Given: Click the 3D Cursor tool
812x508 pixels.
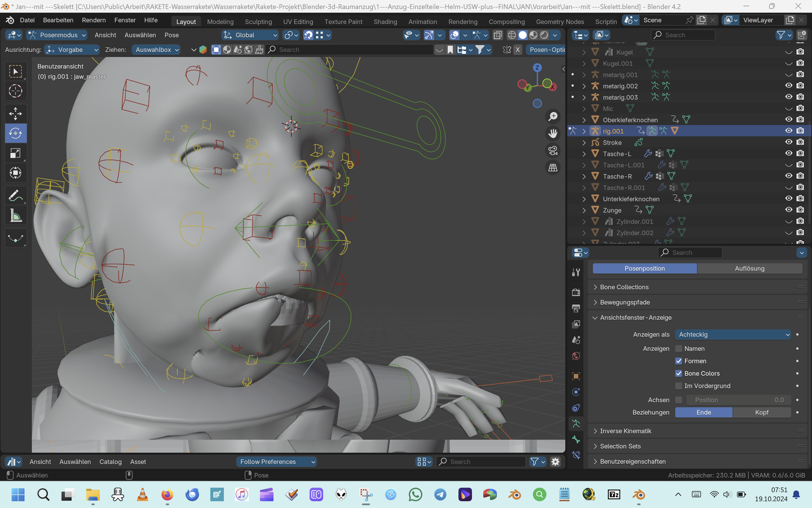Looking at the screenshot, I should pos(15,91).
